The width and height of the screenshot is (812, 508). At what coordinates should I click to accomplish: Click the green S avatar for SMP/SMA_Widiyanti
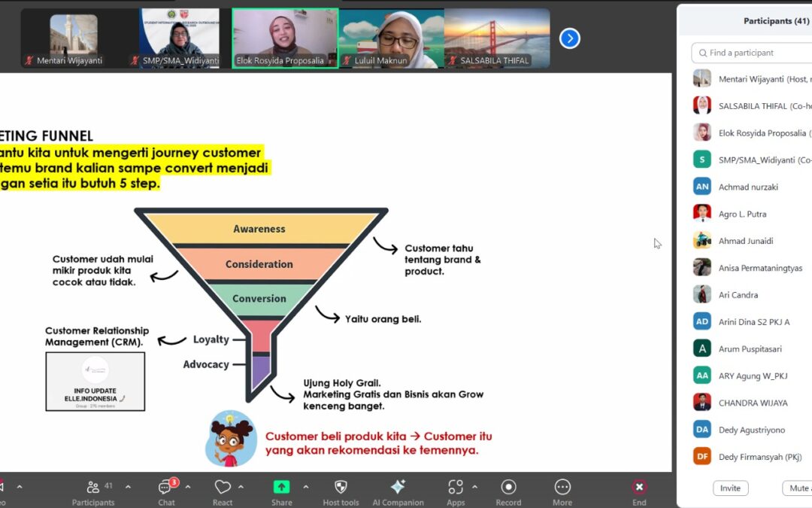tap(702, 160)
